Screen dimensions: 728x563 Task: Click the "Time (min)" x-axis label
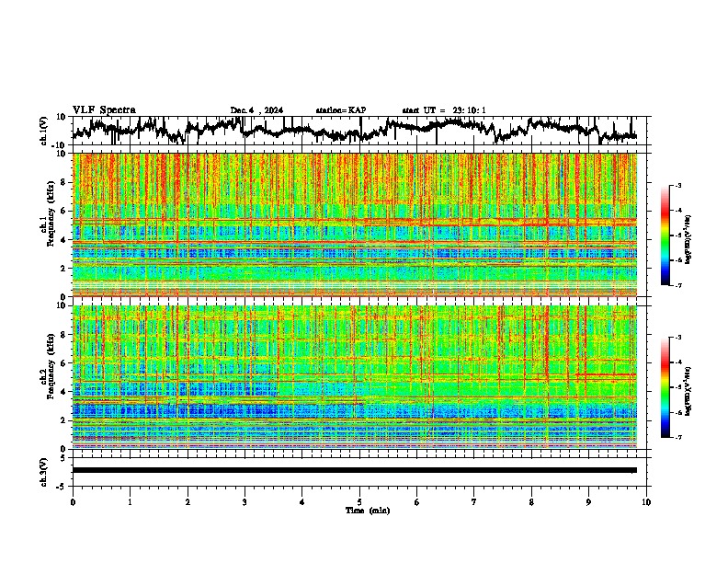[368, 511]
